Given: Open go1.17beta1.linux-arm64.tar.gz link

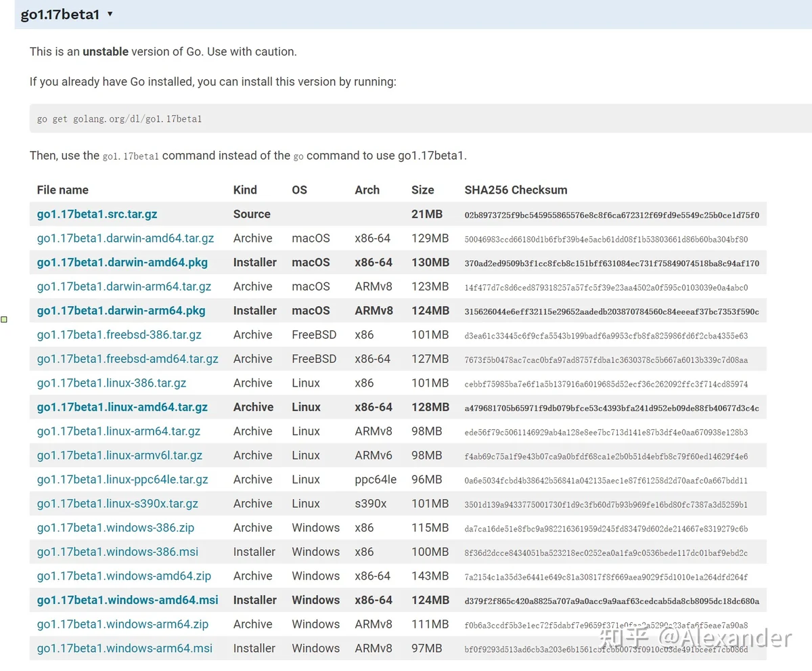Looking at the screenshot, I should pyautogui.click(x=118, y=431).
